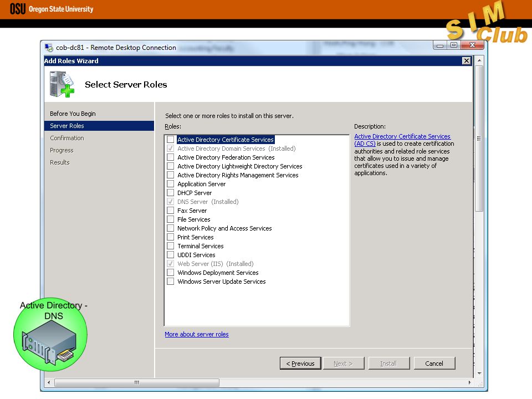Select the Before You Begin step
Screen dimensions: 532x399
coord(73,114)
